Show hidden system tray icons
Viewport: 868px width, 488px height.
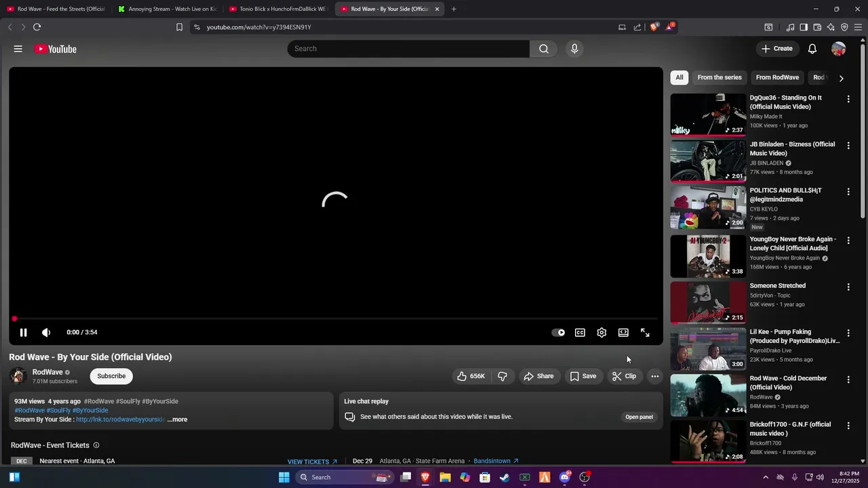(x=766, y=477)
